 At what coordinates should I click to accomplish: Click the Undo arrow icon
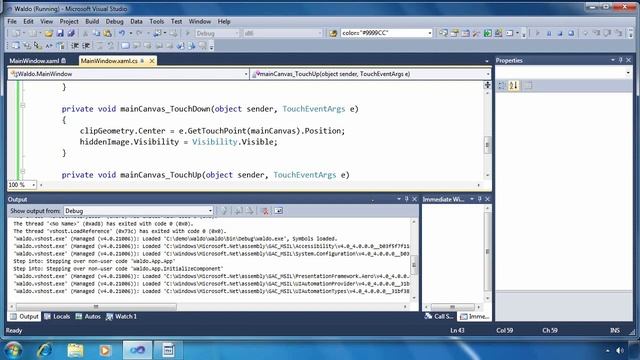pos(122,33)
